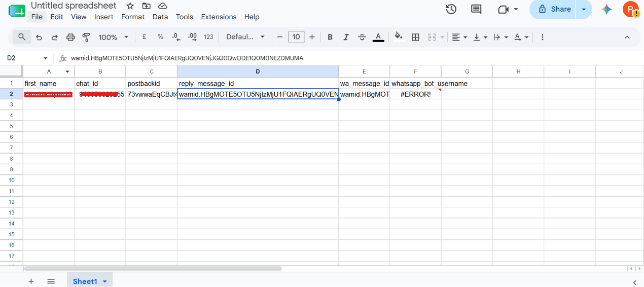Print the spreadsheet
The image size is (644, 287).
pos(70,37)
